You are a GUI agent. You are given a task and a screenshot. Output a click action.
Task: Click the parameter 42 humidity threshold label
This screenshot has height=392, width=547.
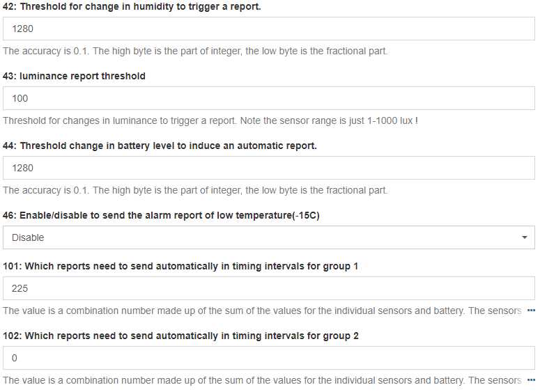tap(132, 7)
